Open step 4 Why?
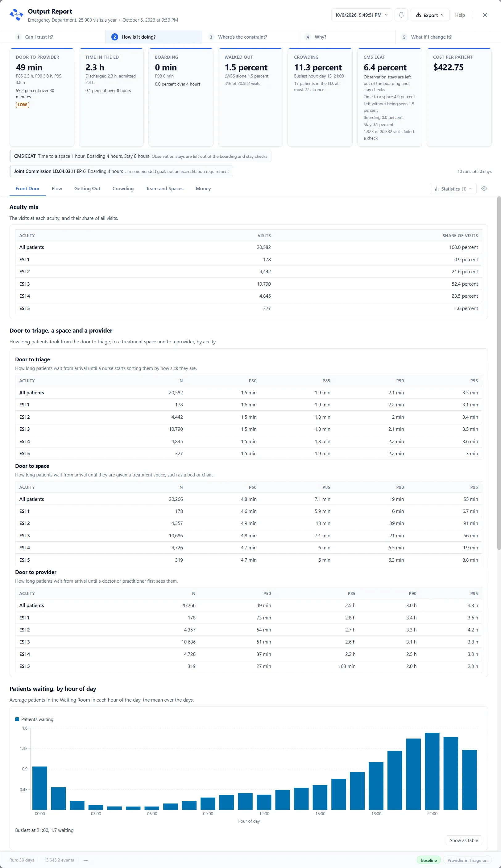 (347, 37)
